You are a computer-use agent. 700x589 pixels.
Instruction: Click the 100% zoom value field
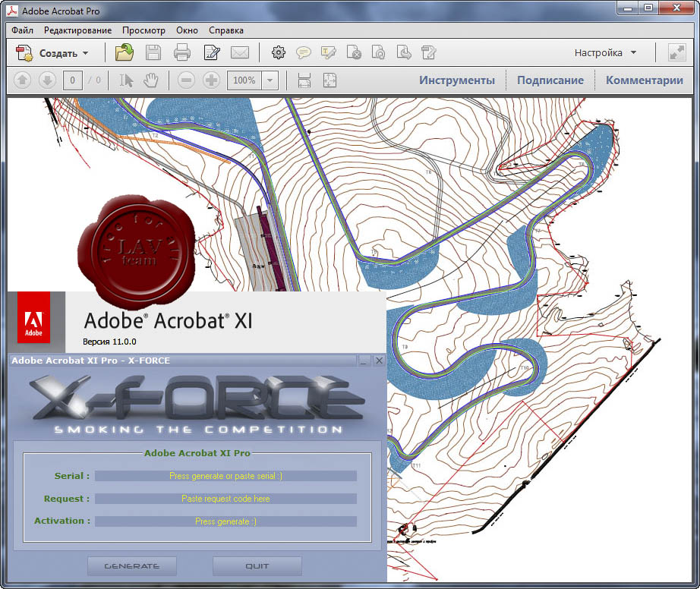point(244,80)
